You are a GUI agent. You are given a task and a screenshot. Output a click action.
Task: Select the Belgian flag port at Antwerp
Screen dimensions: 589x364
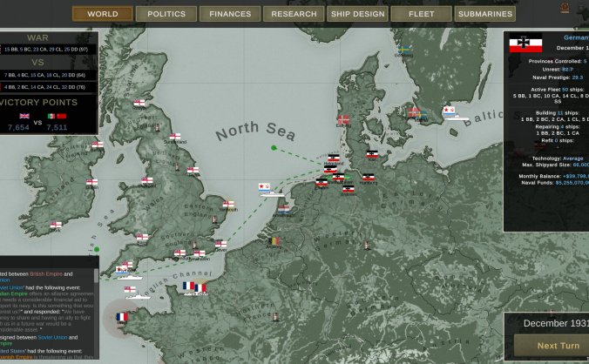276,241
